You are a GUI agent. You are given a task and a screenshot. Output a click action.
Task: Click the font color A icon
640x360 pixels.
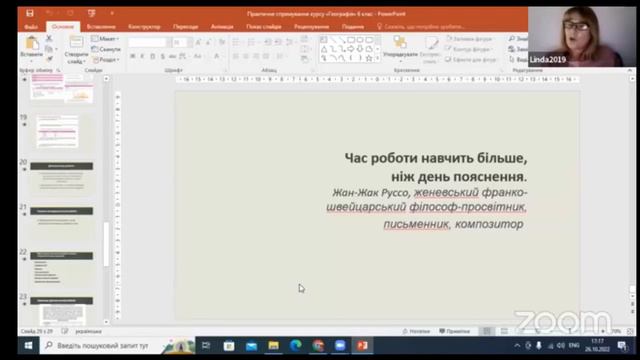pyautogui.click(x=217, y=56)
